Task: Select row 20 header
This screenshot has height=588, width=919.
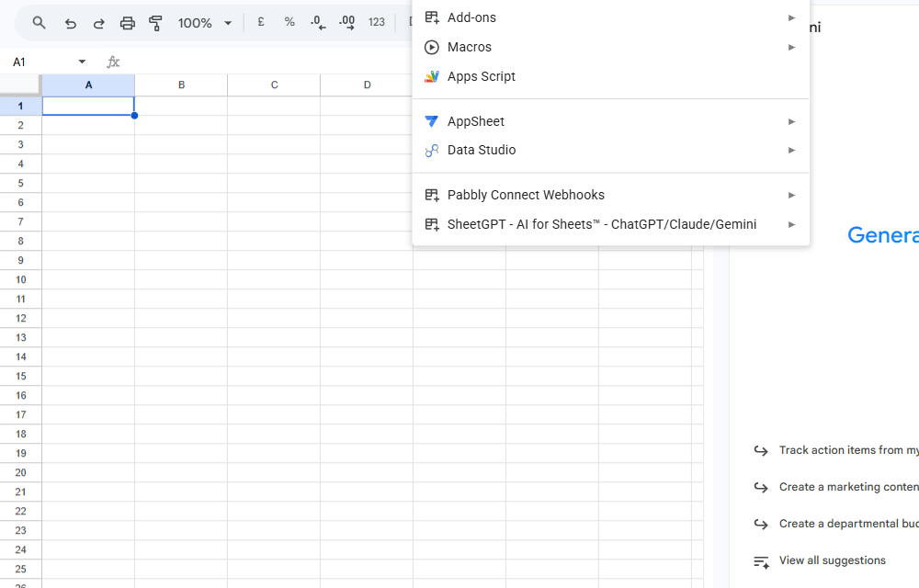Action: [x=20, y=472]
